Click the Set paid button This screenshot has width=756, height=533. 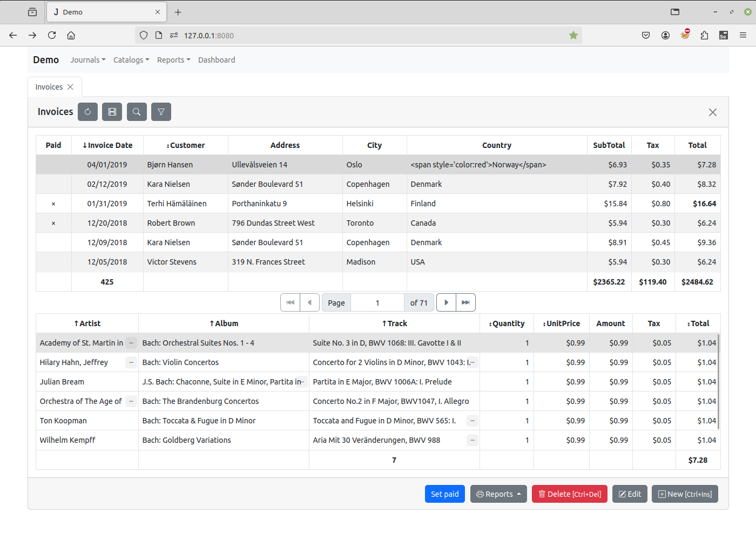[x=444, y=494]
